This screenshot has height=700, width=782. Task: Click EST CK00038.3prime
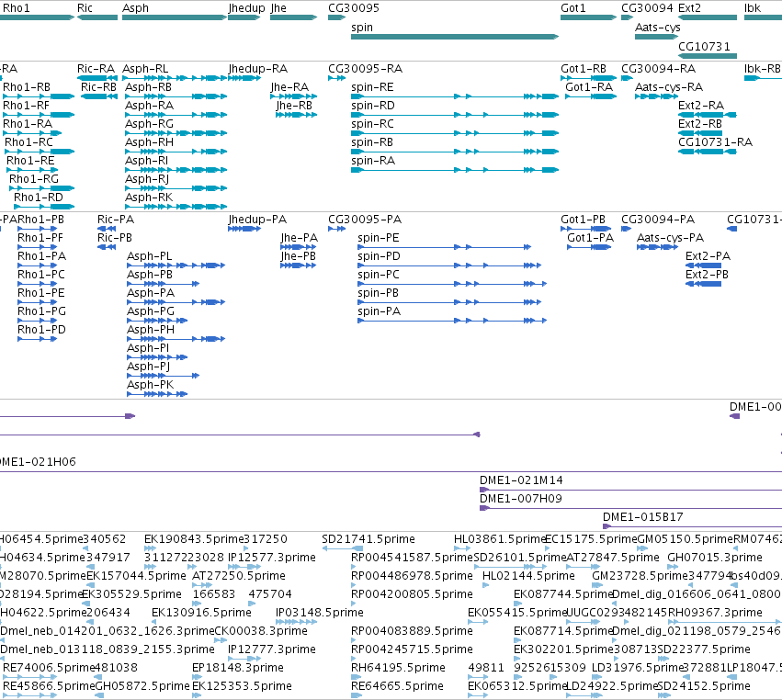click(x=261, y=631)
